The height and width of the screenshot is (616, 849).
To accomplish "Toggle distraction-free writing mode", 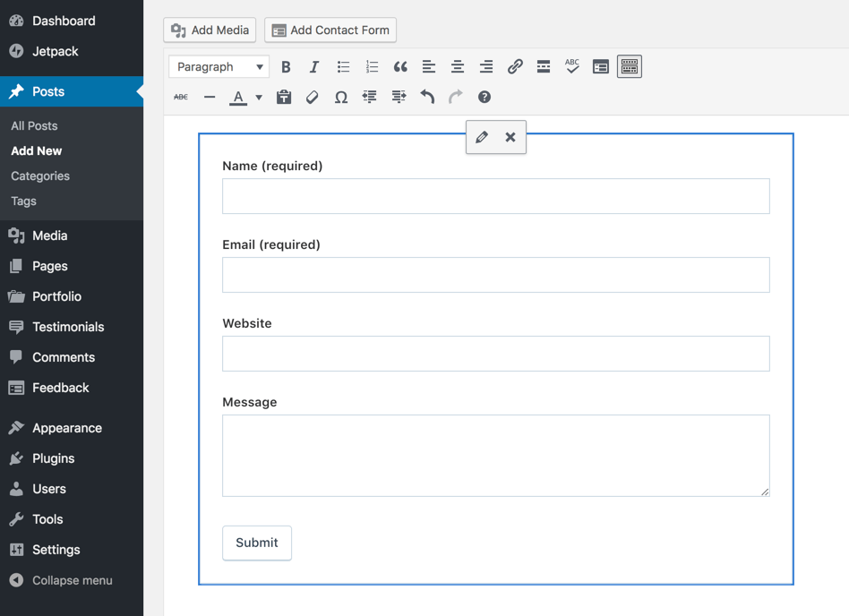I will click(601, 66).
